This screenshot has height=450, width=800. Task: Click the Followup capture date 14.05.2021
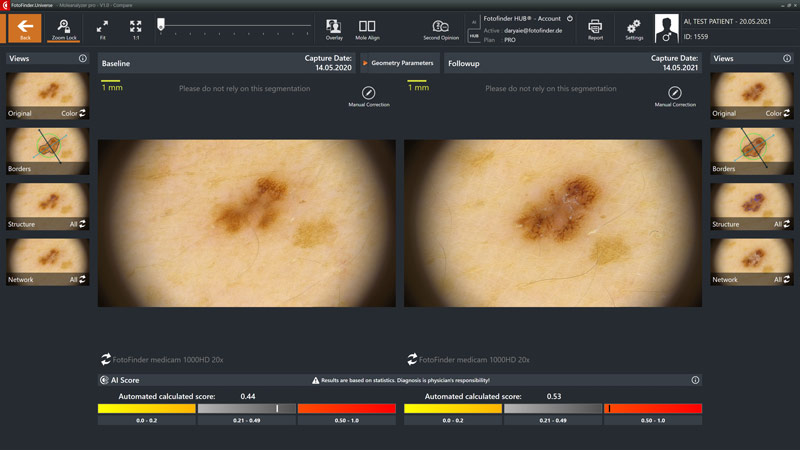pyautogui.click(x=680, y=68)
